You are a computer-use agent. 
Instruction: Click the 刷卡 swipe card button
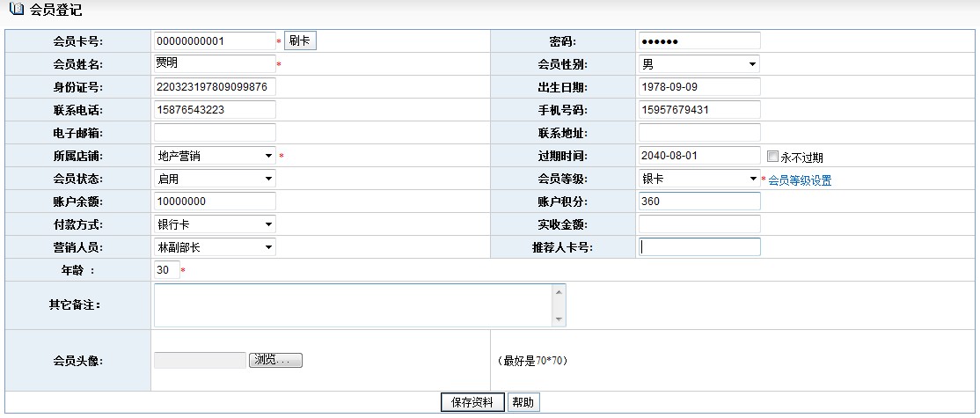click(299, 40)
